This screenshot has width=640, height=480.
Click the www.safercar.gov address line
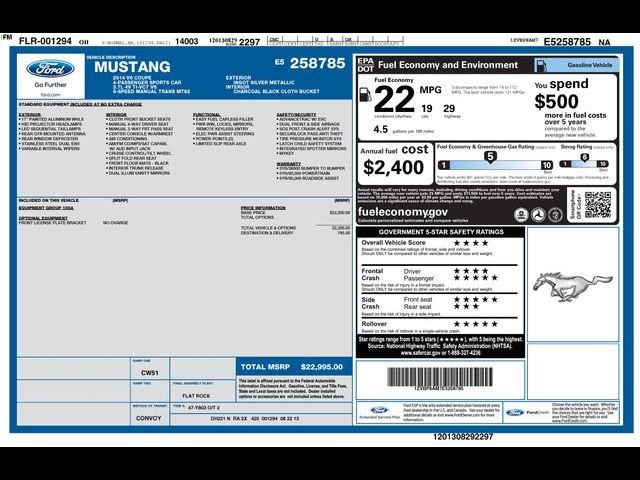(440, 353)
